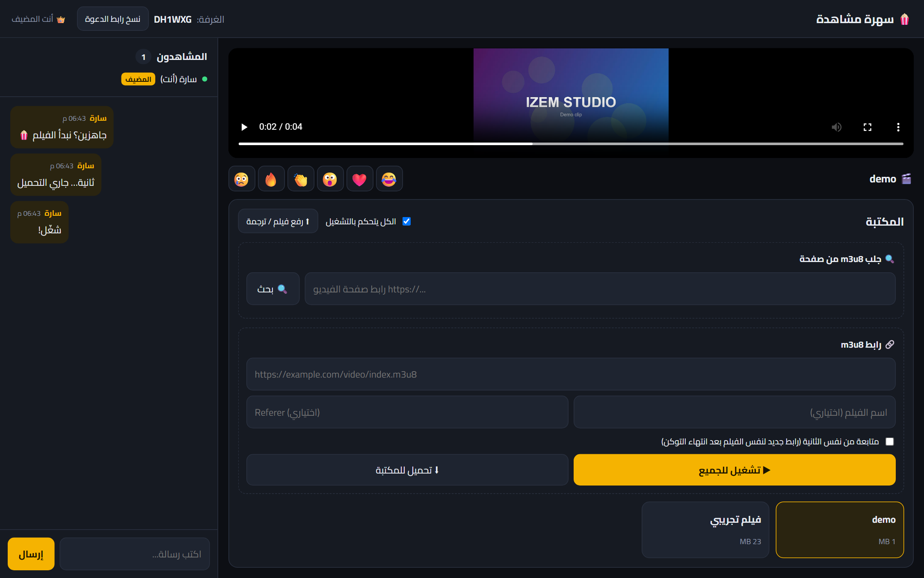Focus the m3u8 link input field
Screen dimensions: 924x578
click(571, 374)
